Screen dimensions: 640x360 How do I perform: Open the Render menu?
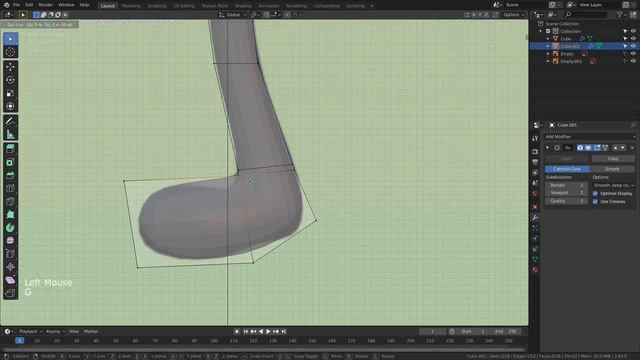point(46,5)
